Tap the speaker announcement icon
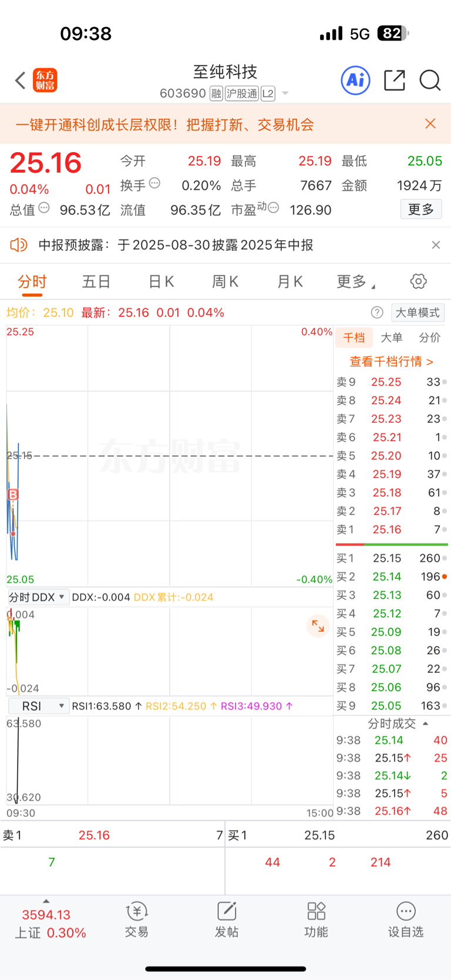The height and width of the screenshot is (980, 451). pos(19,245)
